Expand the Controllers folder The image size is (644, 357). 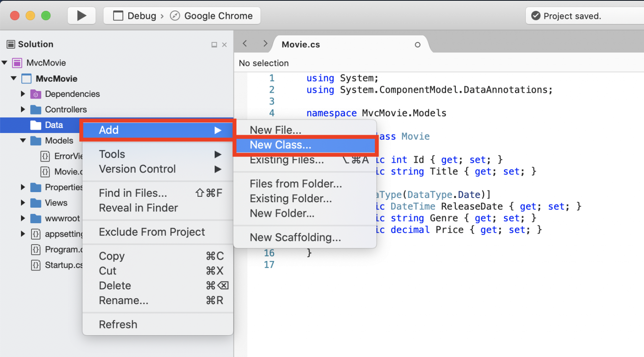[23, 109]
